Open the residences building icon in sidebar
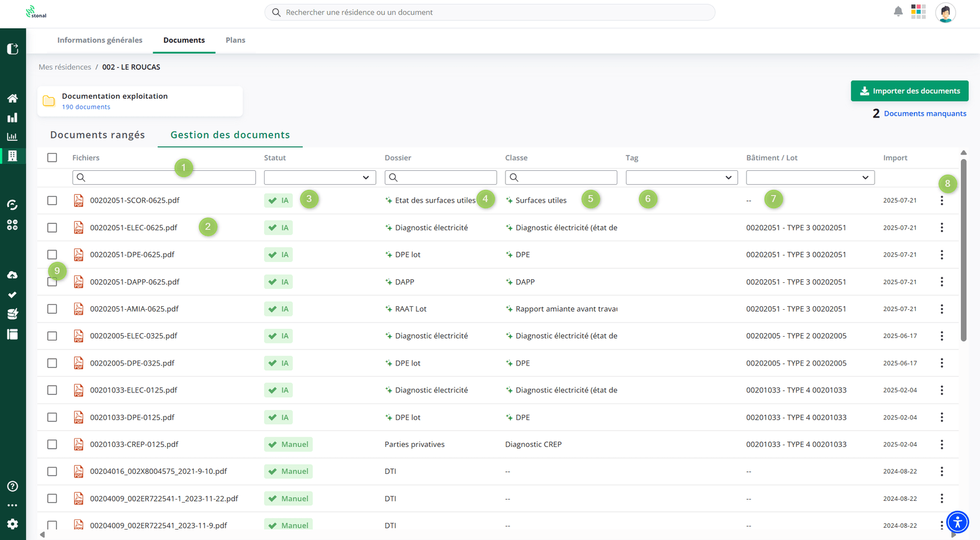 click(x=12, y=156)
